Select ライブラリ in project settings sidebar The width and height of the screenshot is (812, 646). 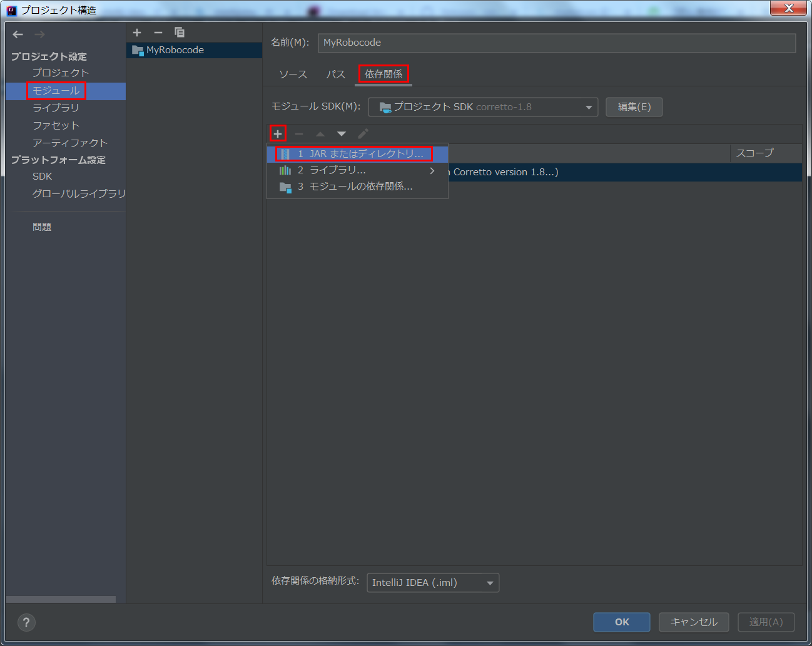pos(56,108)
